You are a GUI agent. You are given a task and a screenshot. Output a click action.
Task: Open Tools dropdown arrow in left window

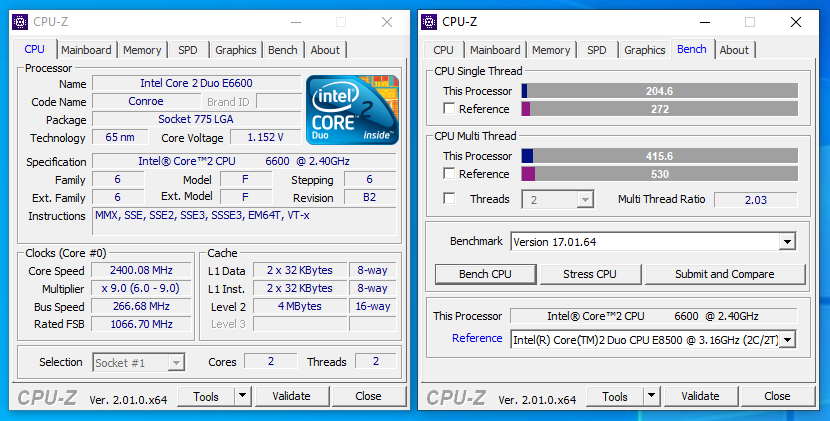point(242,396)
